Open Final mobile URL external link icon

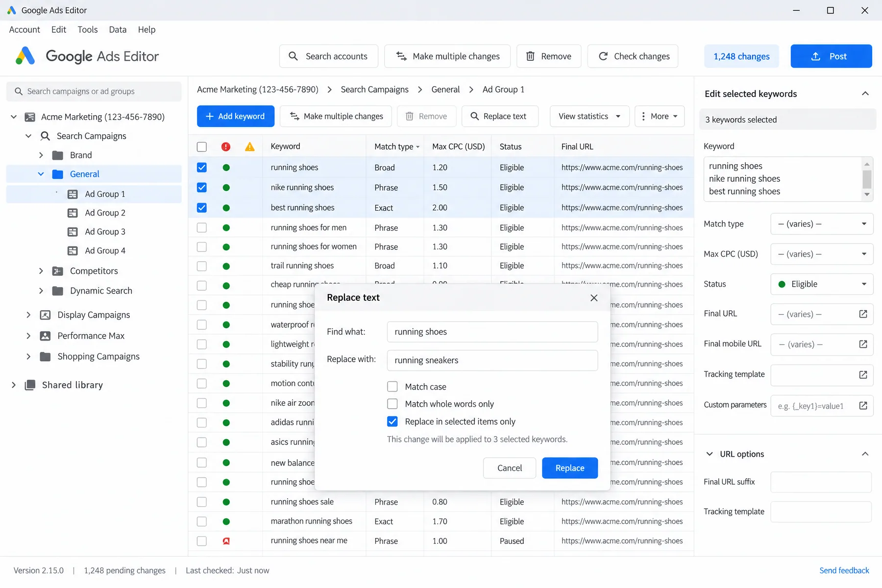[x=863, y=344]
